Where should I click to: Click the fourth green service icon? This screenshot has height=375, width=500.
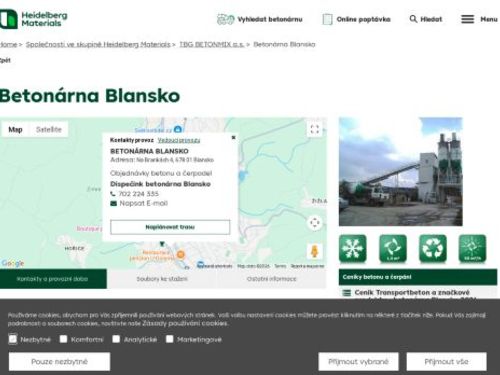pos(472,248)
